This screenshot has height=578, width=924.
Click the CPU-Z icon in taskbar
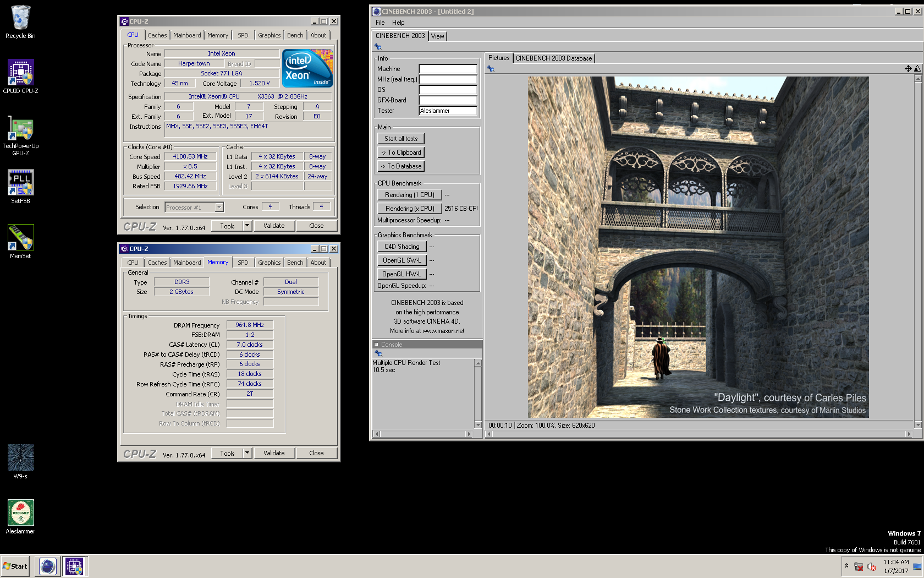coord(74,566)
